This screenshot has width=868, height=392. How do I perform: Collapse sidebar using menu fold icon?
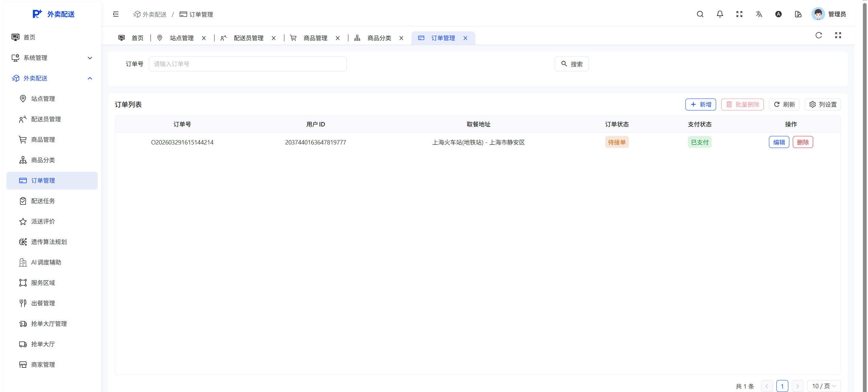pos(116,14)
